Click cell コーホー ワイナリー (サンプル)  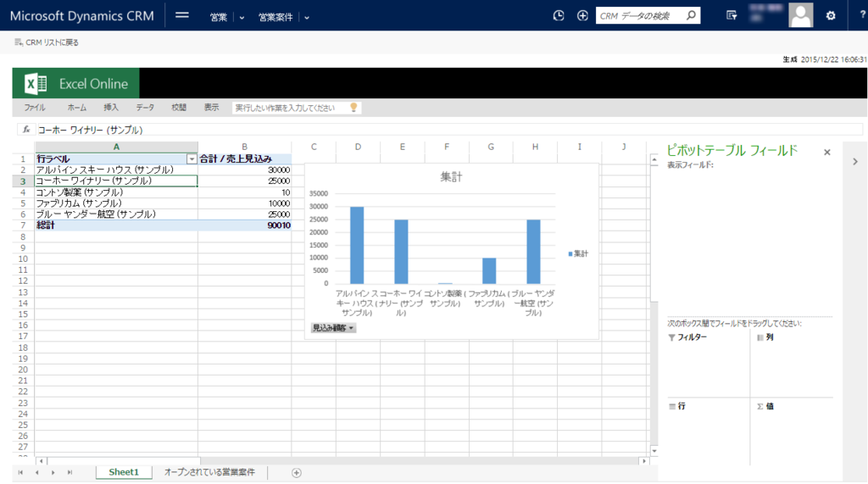click(116, 181)
